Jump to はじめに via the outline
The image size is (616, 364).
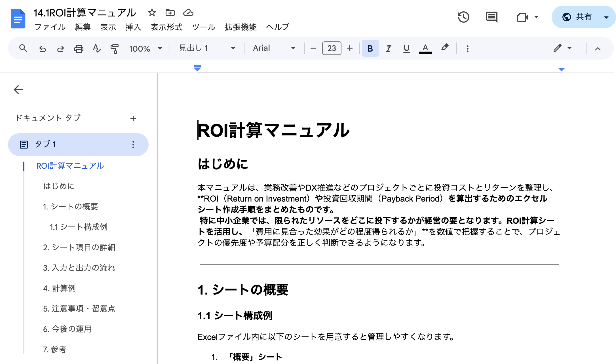click(59, 186)
